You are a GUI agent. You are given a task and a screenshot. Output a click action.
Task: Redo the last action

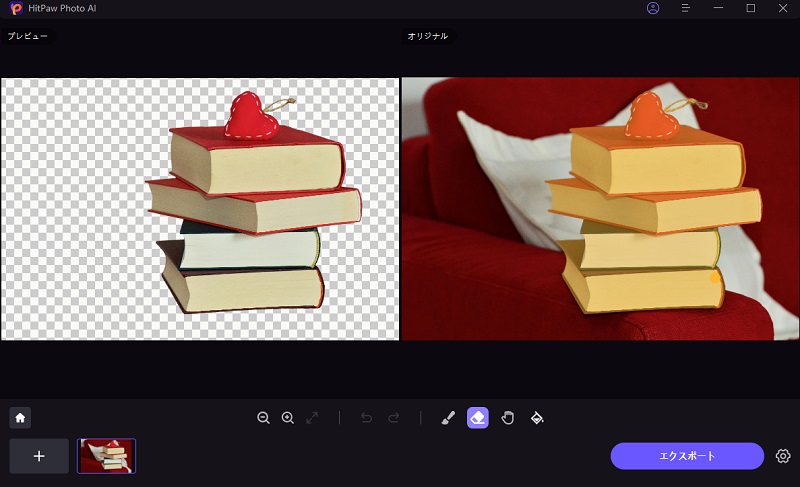[393, 418]
